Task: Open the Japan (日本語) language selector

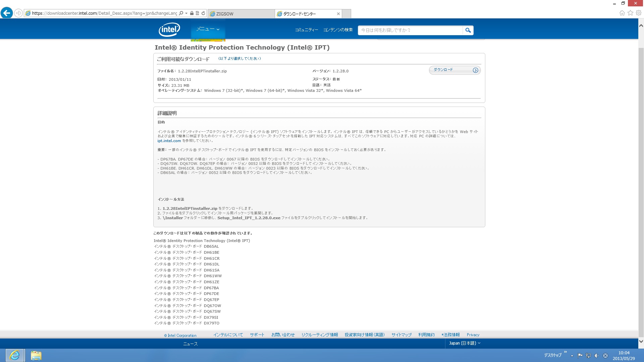Action: (x=465, y=343)
